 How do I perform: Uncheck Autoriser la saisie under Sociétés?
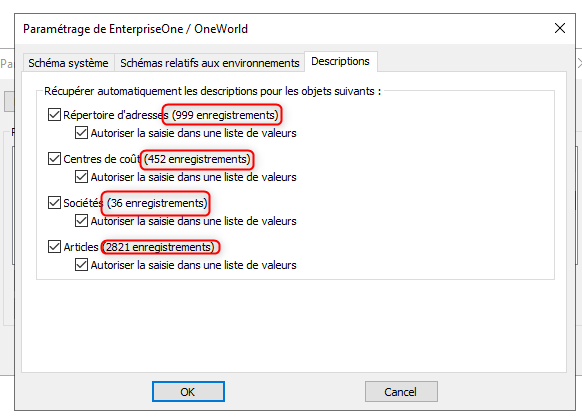point(81,221)
